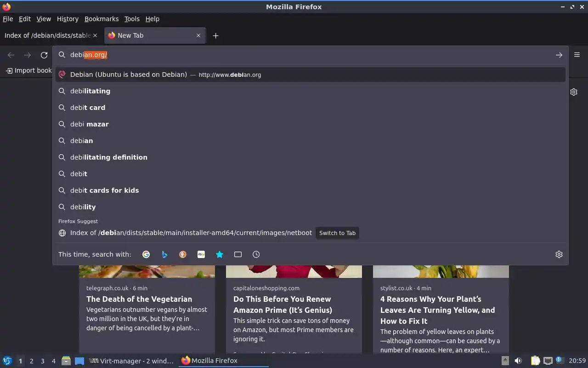
Task: Switch to Virt-manager taskbar window
Action: pyautogui.click(x=132, y=361)
